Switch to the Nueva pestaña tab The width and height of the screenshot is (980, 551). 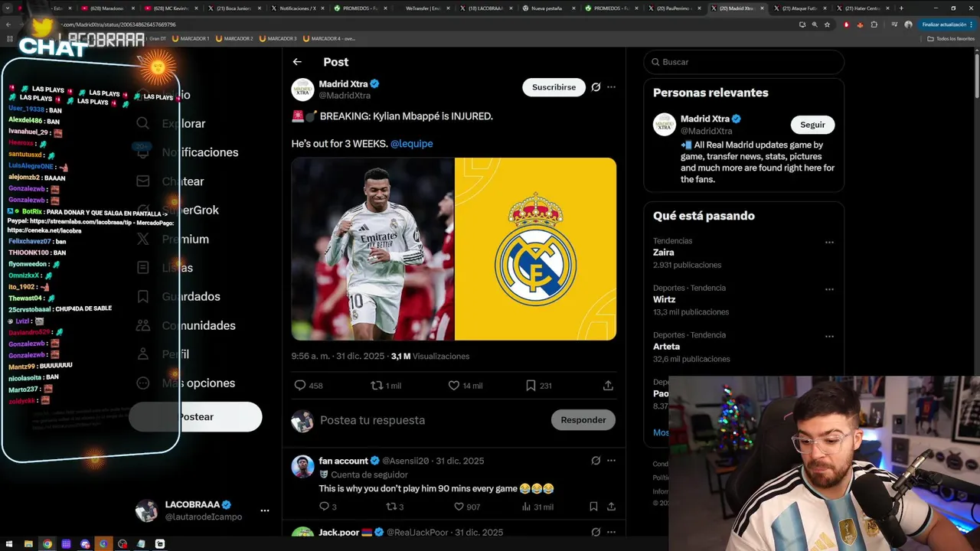[547, 8]
